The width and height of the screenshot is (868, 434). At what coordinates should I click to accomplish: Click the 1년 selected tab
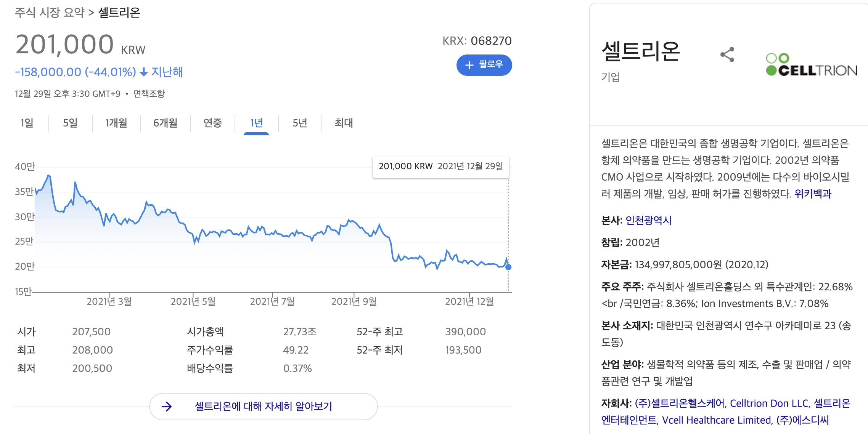click(256, 123)
